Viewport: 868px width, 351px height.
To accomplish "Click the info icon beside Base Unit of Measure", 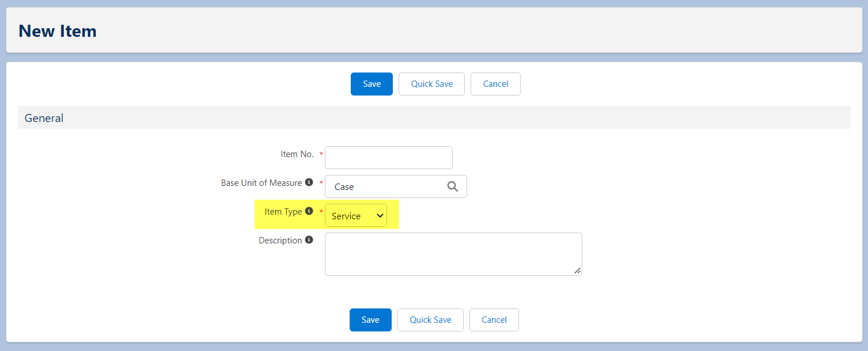I will (x=309, y=182).
